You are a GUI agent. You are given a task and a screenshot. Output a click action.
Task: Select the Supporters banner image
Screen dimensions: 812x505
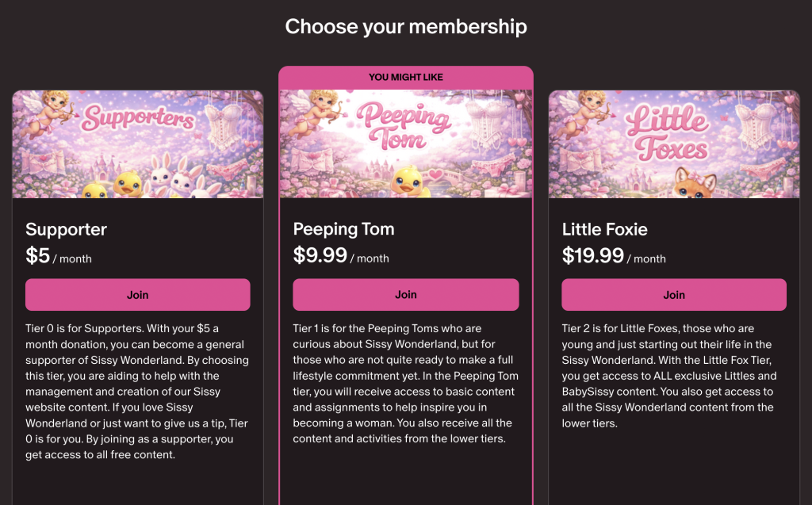pyautogui.click(x=137, y=144)
